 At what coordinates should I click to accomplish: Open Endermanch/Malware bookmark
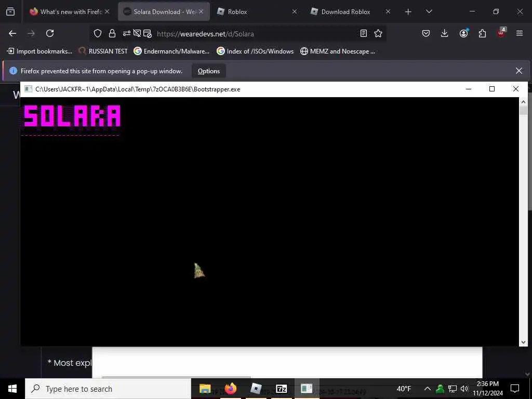point(171,51)
